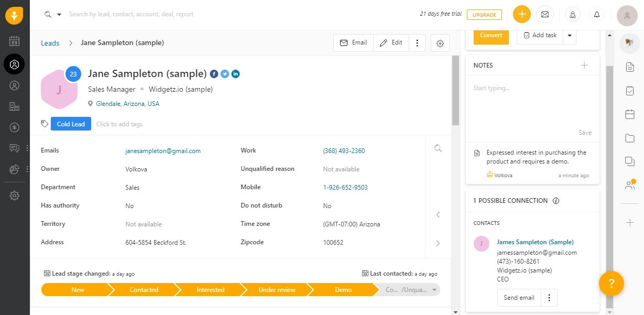Expand the search filter dropdown caret
This screenshot has width=644, height=315.
click(59, 14)
